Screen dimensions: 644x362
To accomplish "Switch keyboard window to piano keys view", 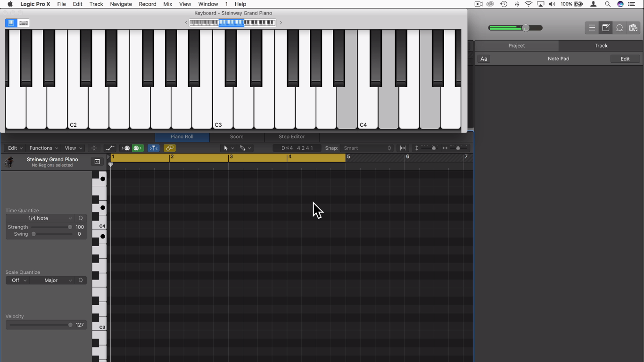I will [11, 23].
